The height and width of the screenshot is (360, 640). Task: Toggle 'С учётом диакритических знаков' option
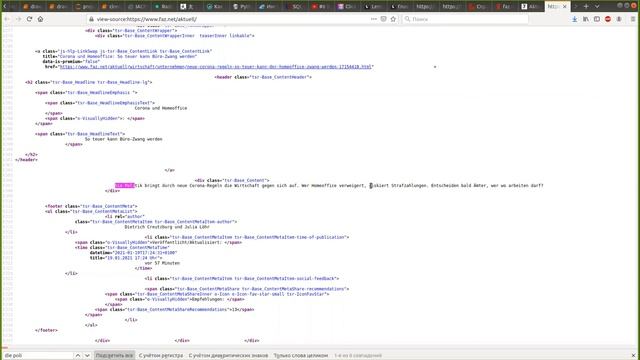(x=228, y=356)
